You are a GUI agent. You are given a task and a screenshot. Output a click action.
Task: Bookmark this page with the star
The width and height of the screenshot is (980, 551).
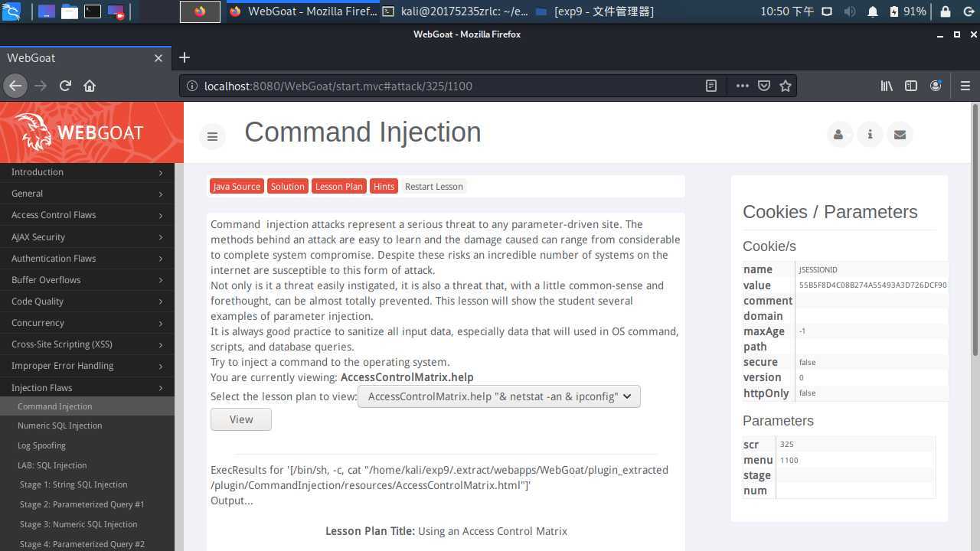[x=785, y=86]
